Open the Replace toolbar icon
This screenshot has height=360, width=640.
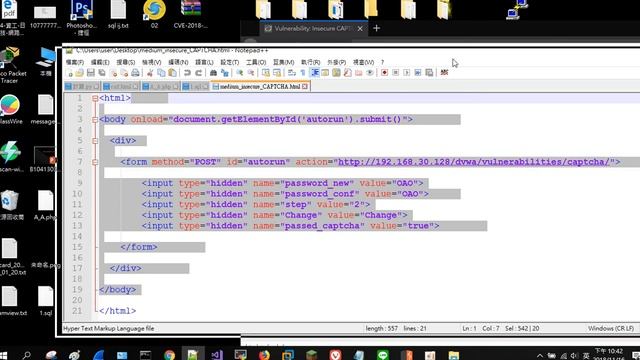224,73
